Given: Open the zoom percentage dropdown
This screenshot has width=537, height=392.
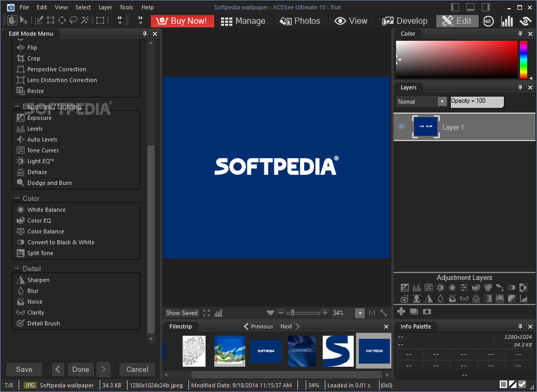Looking at the screenshot, I should click(359, 313).
